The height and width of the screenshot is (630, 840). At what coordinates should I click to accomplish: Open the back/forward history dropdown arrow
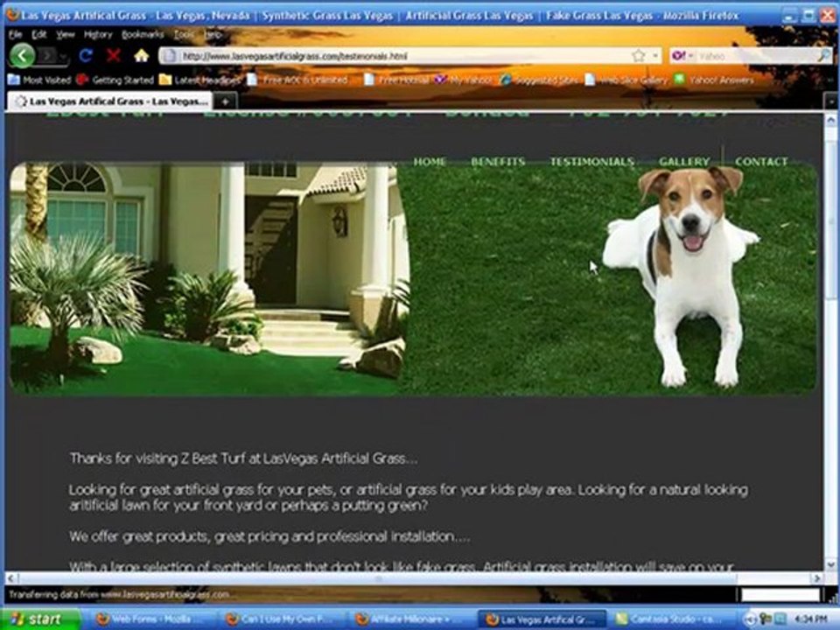[63, 56]
